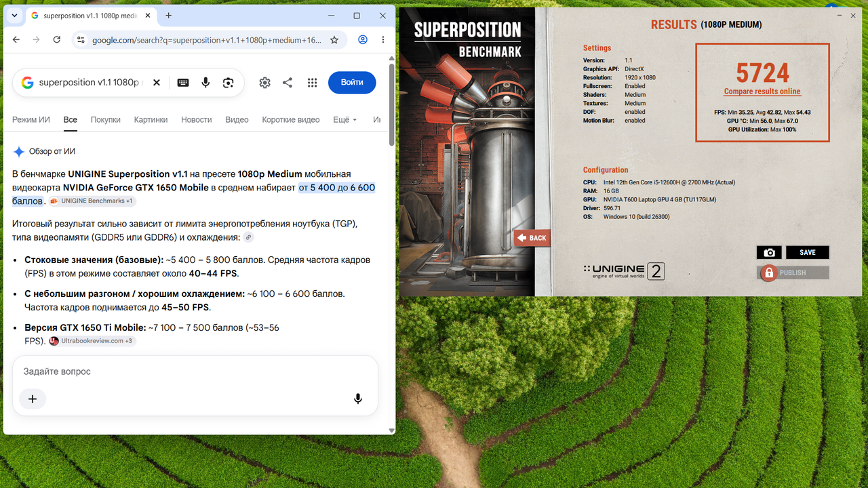Image resolution: width=868 pixels, height=488 pixels.
Task: Open Ultrabookreview.com +3 source chip
Action: point(92,341)
